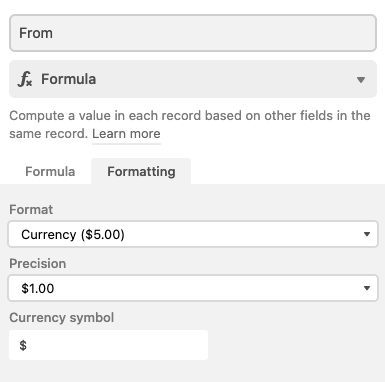The width and height of the screenshot is (385, 382).
Task: Click the formula field description text
Action: [x=190, y=124]
